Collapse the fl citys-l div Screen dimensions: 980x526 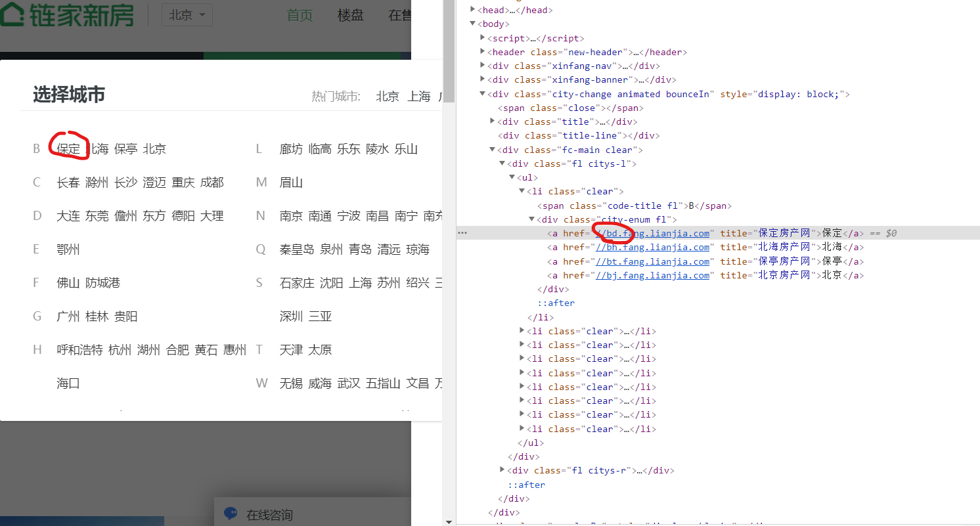point(502,164)
